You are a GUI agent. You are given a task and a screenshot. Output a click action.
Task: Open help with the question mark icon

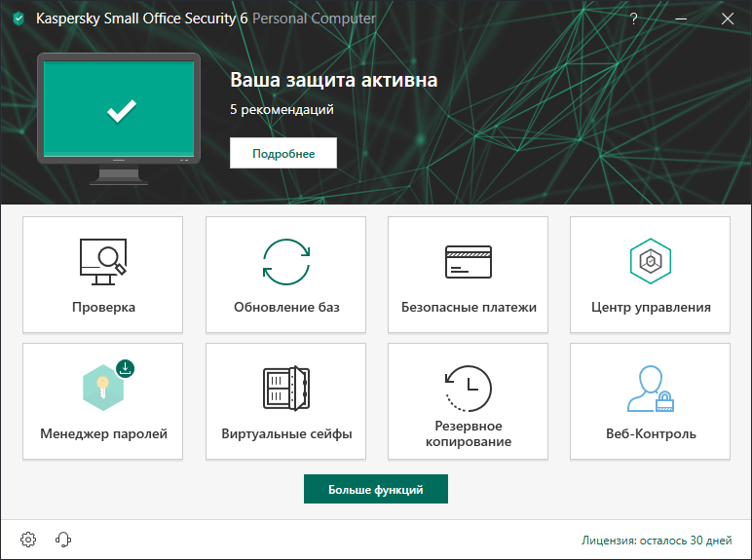[633, 19]
